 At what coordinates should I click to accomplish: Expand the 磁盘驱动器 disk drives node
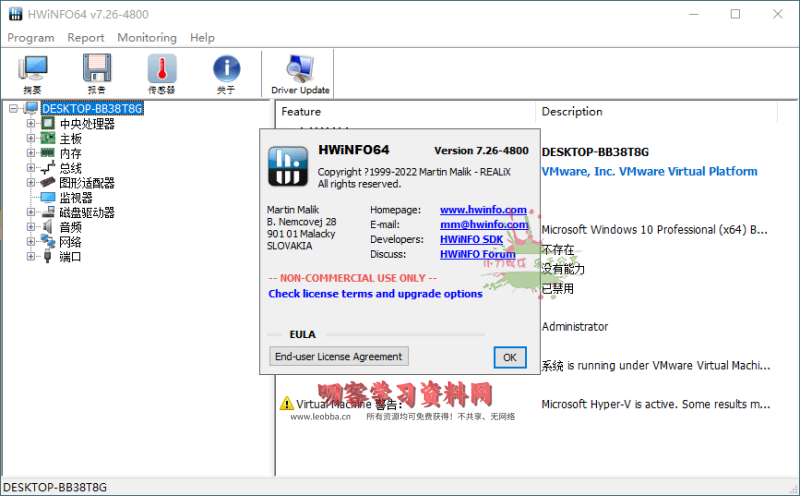pos(31,213)
